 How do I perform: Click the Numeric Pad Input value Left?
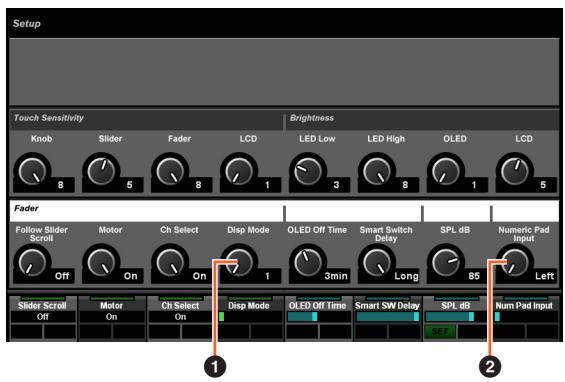(x=544, y=276)
